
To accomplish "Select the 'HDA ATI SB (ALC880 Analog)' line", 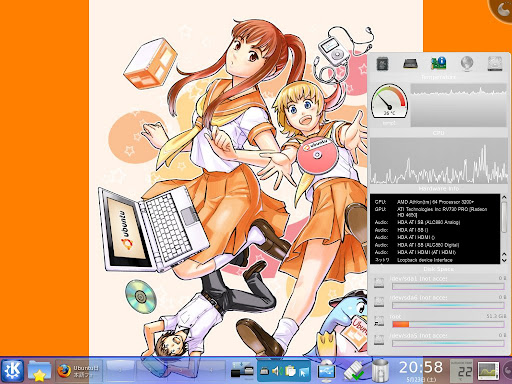I will [x=429, y=222].
